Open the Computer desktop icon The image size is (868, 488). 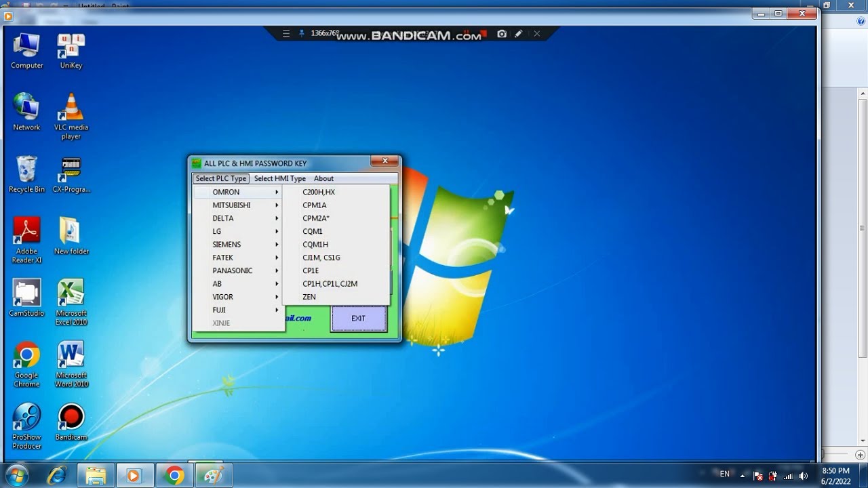pos(26,52)
